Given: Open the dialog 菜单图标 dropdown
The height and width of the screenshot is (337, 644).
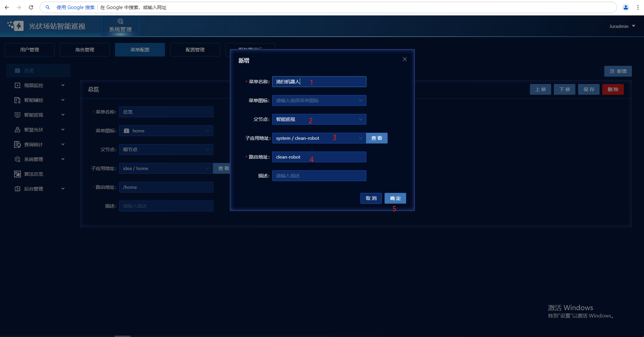Looking at the screenshot, I should point(319,100).
